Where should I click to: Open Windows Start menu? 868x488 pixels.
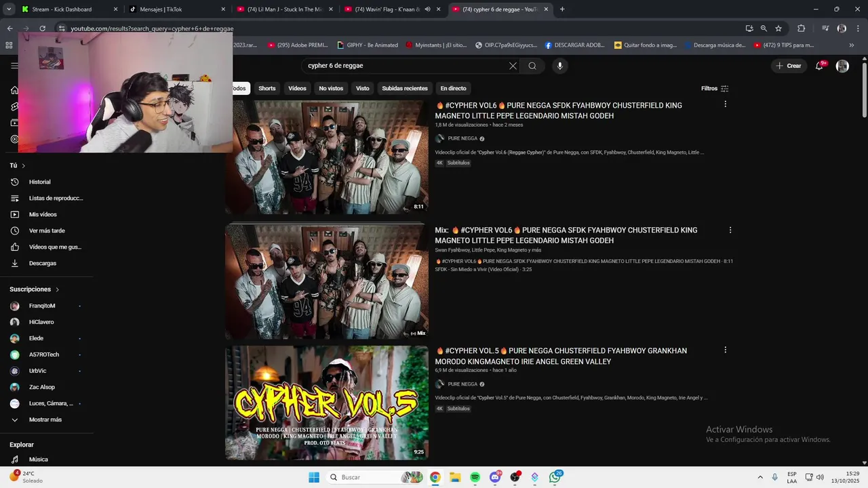(x=314, y=477)
